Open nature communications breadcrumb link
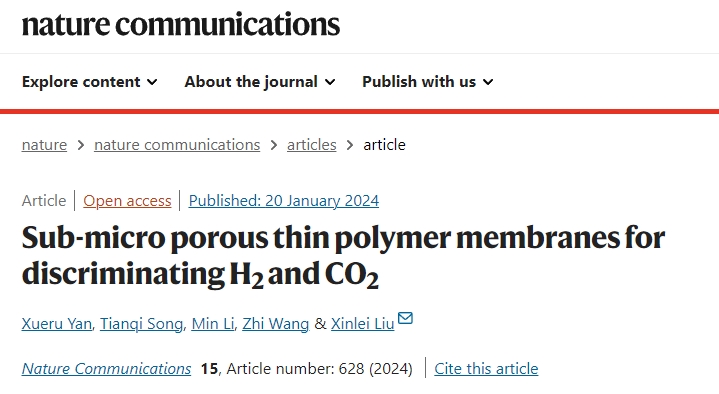Viewport: 719px width, 394px height. click(x=177, y=145)
